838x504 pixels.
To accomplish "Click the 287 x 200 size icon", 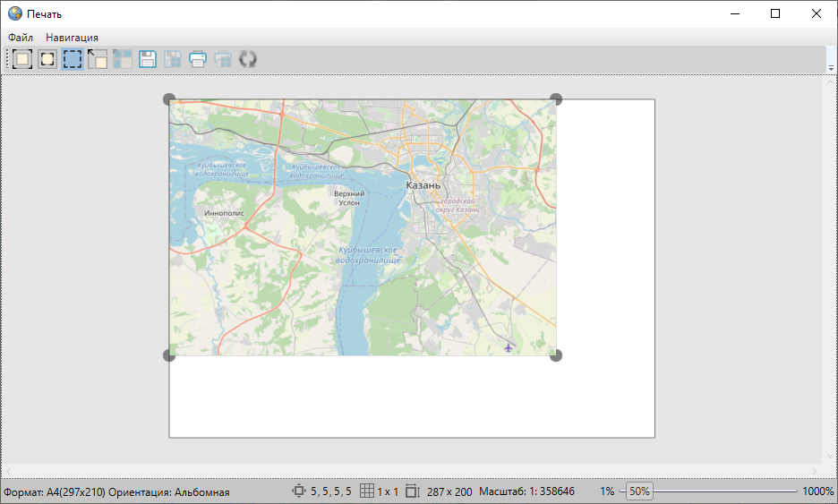I will [413, 491].
